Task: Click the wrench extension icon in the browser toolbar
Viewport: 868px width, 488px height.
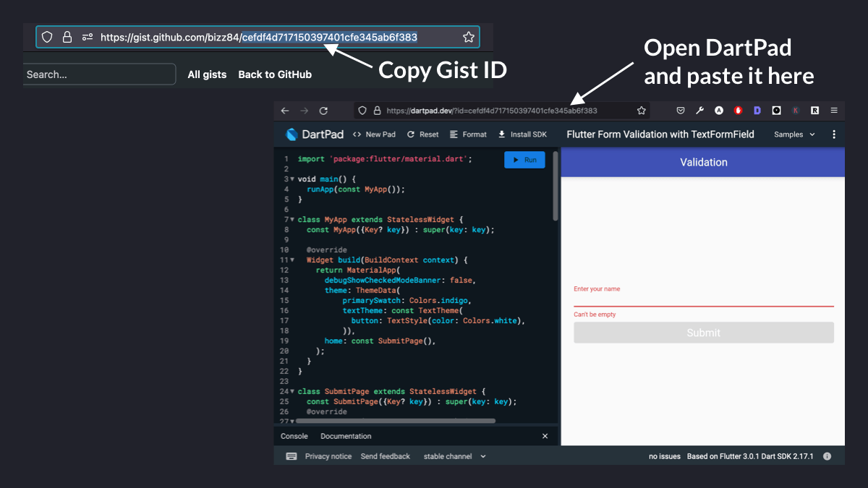Action: click(699, 111)
